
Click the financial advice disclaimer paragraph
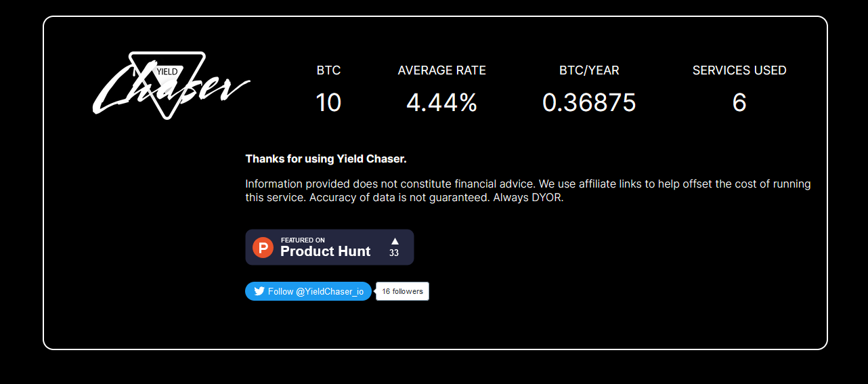coord(528,191)
